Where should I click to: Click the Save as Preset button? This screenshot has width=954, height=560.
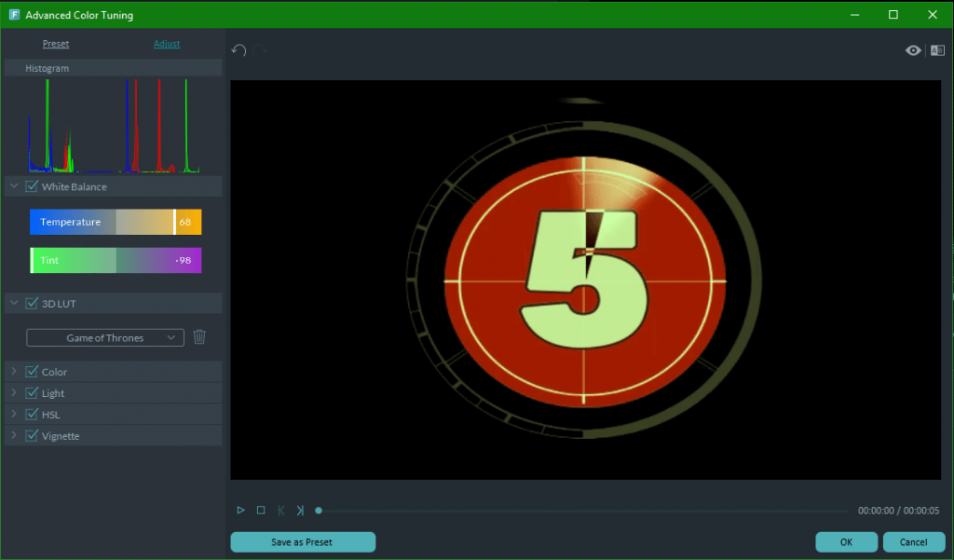coord(303,541)
